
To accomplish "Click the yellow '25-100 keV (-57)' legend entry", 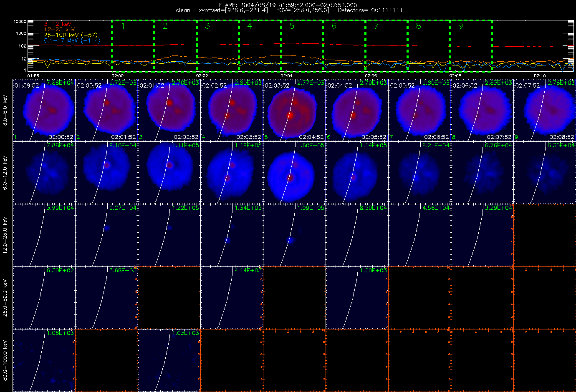I will point(71,35).
